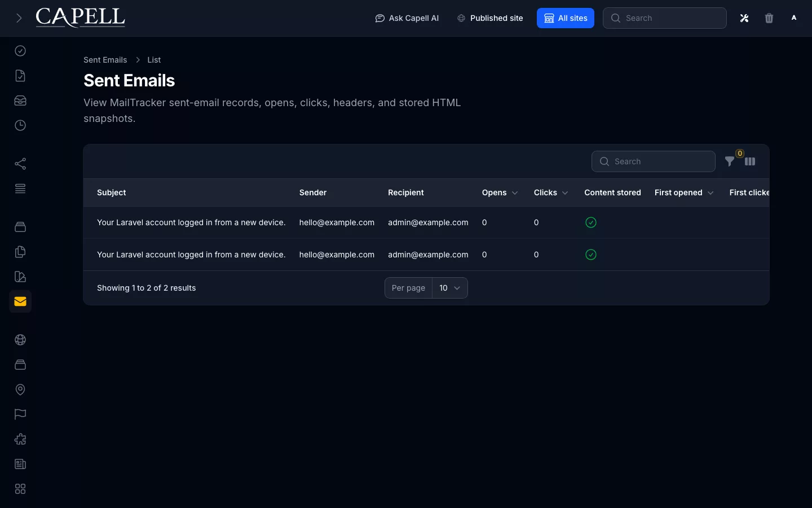The width and height of the screenshot is (812, 508).
Task: Open the four-squares grid sidebar icon
Action: tap(20, 489)
